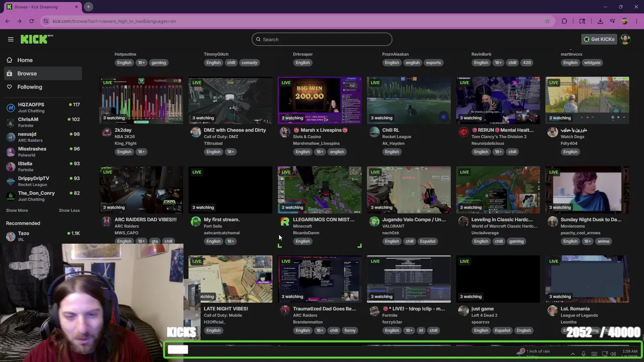Screen dimensions: 644x362
Task: Click the browser address bar URL
Action: pyautogui.click(x=114, y=21)
